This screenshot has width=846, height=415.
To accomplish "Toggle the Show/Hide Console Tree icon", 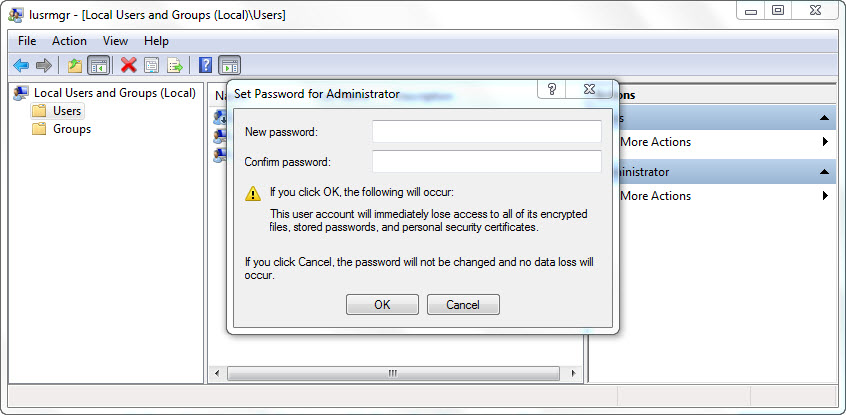I will click(98, 65).
